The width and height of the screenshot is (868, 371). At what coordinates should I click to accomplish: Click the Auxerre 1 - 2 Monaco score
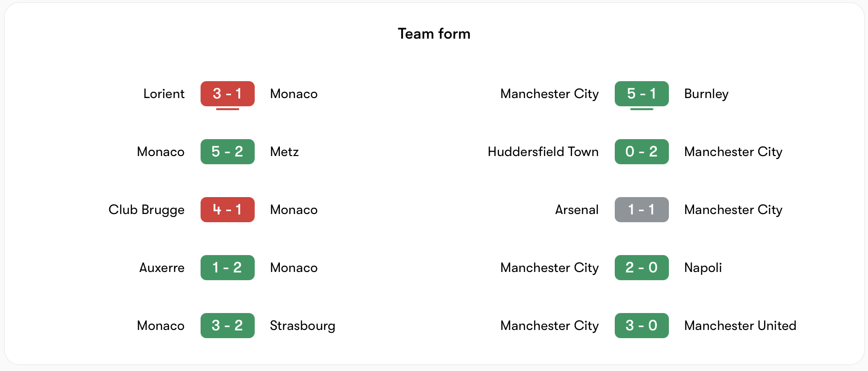point(227,268)
